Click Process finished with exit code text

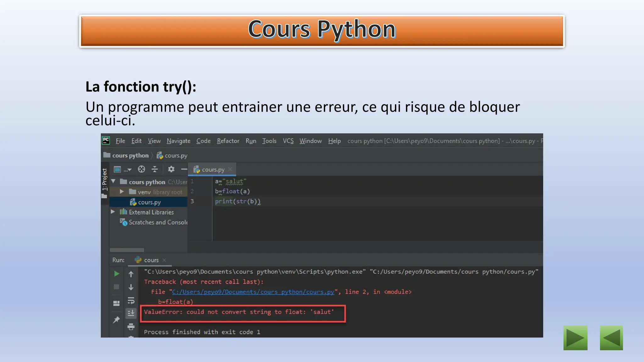pyautogui.click(x=202, y=332)
